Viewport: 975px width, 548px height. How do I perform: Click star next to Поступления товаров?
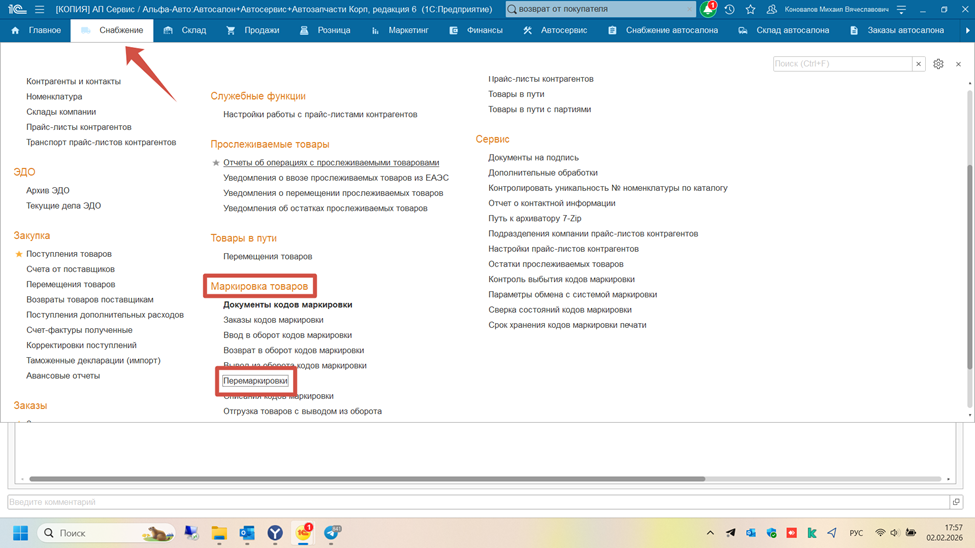pyautogui.click(x=19, y=254)
